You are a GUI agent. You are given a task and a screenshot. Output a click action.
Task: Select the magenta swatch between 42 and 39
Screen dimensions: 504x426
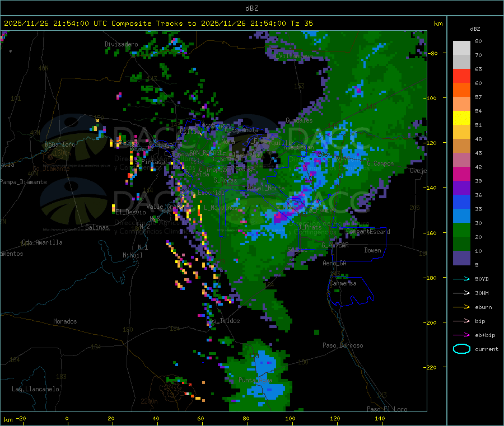point(461,174)
